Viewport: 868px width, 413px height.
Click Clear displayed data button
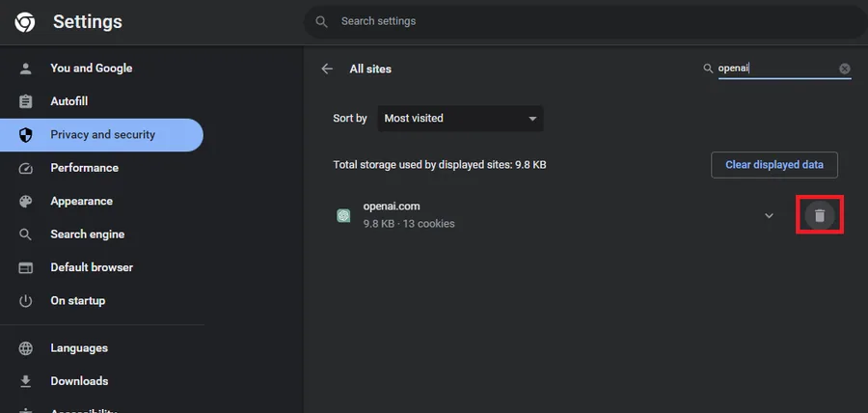[x=774, y=165]
